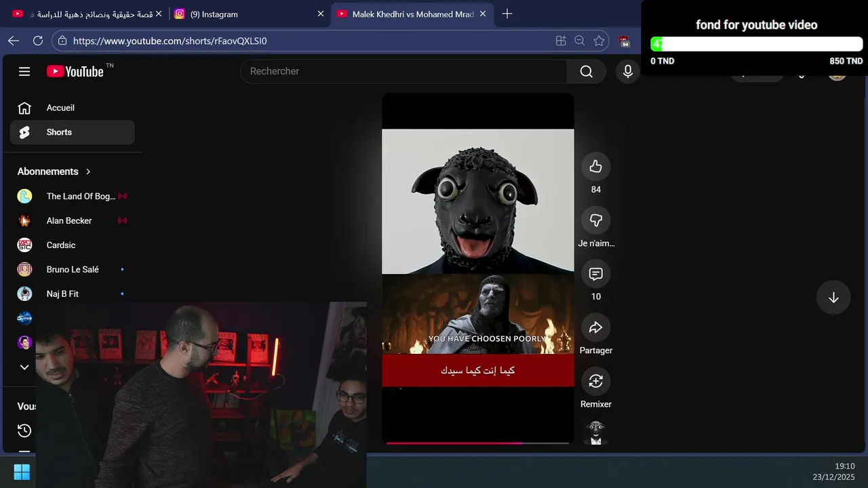
Task: Switch to the Arabic-titled YouTube tab
Action: 87,14
